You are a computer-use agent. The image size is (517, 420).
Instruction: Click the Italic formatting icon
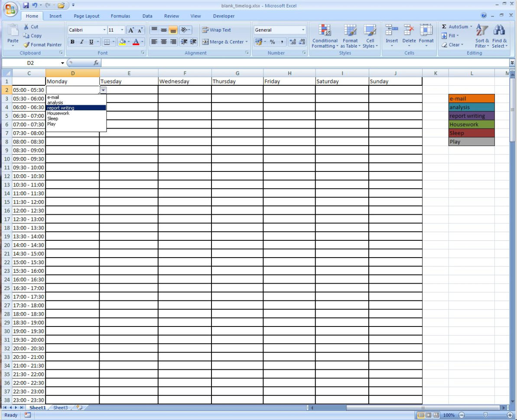coord(81,42)
